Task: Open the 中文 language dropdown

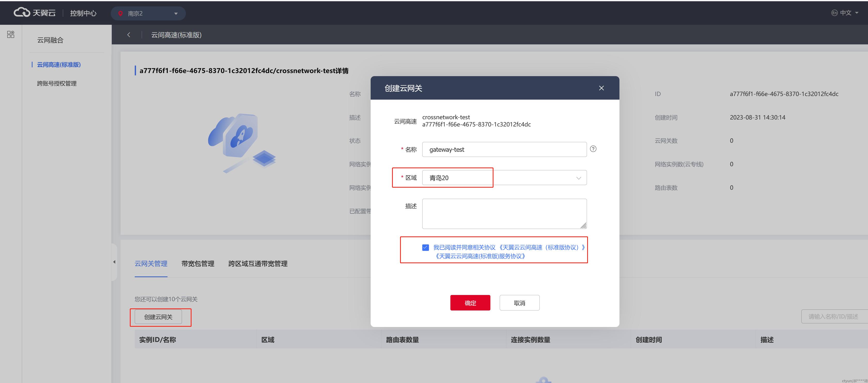Action: 849,13
